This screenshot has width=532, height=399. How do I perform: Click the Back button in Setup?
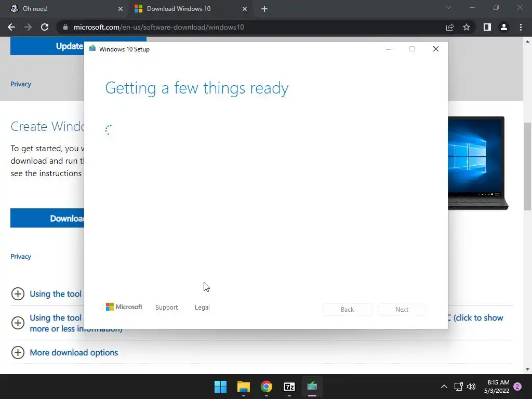tap(348, 310)
